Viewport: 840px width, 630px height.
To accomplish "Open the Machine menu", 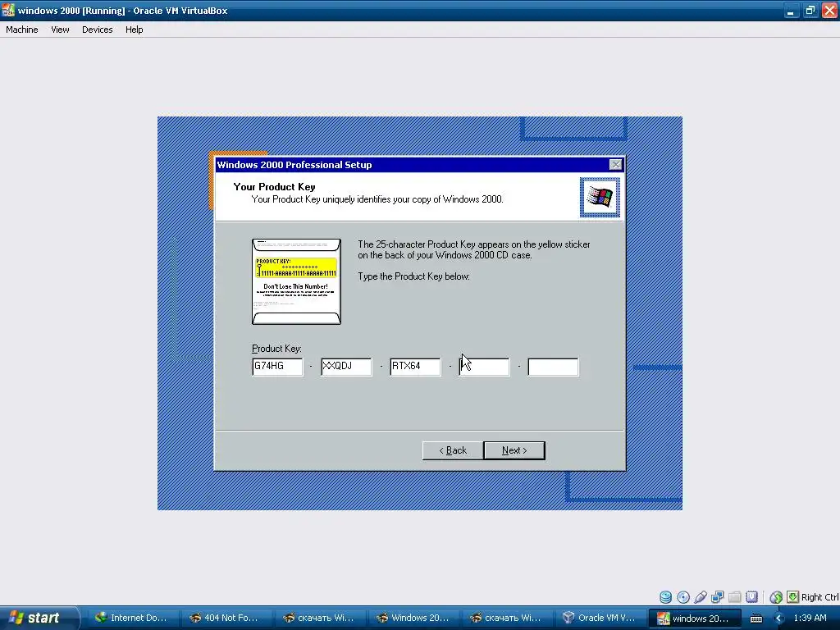I will point(22,30).
